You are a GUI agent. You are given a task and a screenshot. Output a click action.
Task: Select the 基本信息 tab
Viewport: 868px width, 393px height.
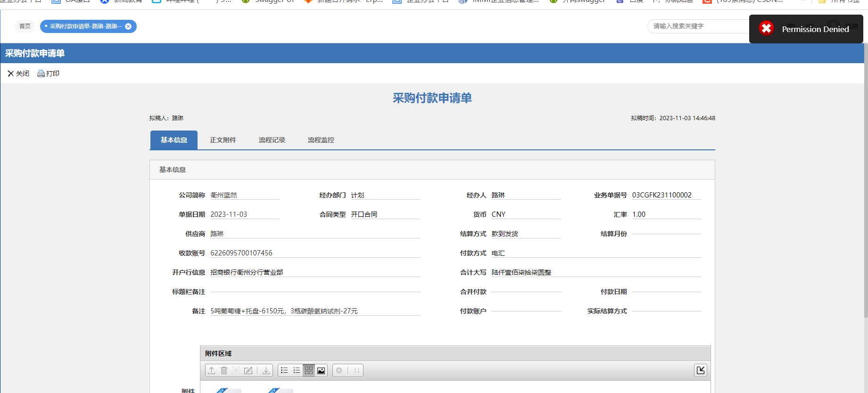(x=174, y=140)
